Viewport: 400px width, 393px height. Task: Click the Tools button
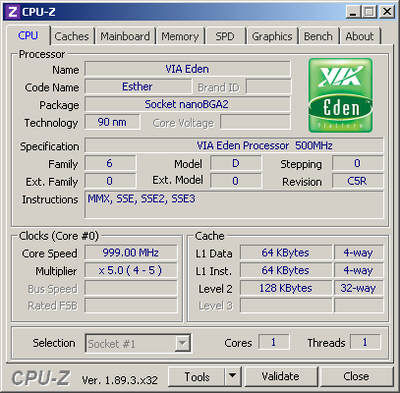click(x=197, y=377)
